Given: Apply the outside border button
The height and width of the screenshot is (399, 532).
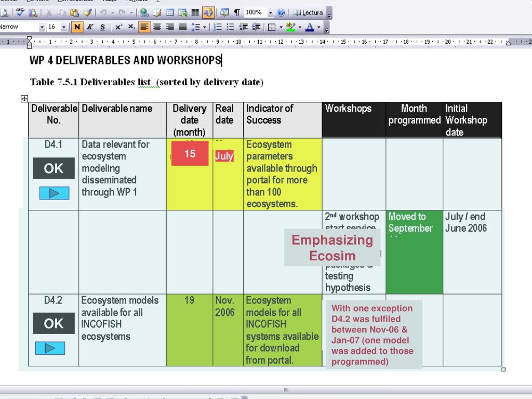Looking at the screenshot, I should [x=271, y=27].
